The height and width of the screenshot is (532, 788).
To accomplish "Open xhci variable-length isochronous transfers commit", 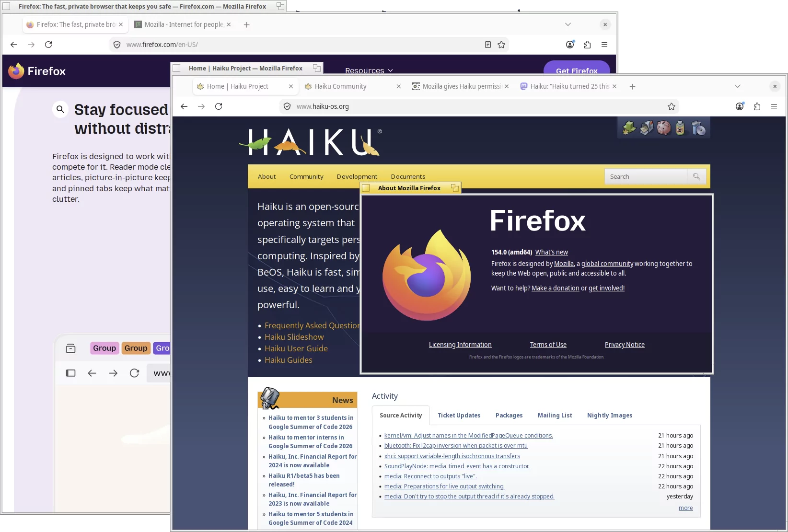I will click(452, 456).
